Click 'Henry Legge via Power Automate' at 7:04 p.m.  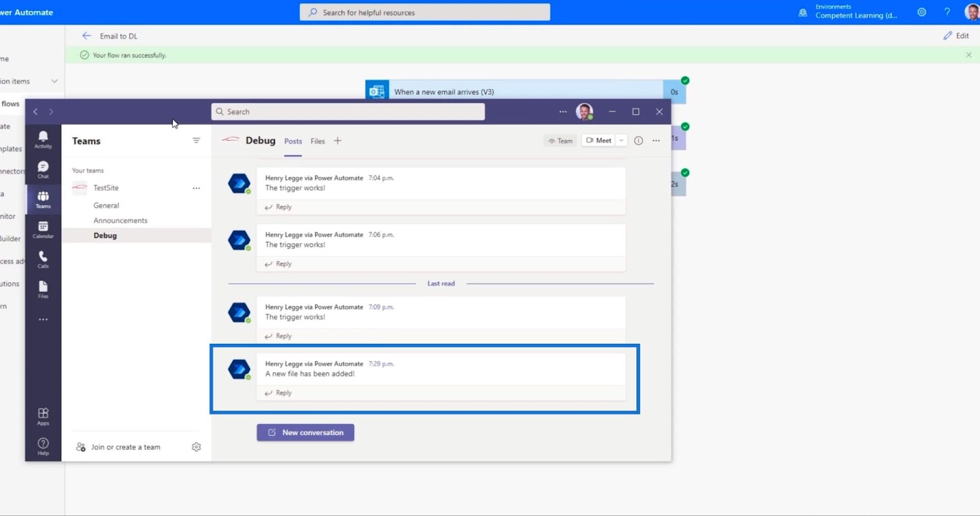pyautogui.click(x=314, y=178)
